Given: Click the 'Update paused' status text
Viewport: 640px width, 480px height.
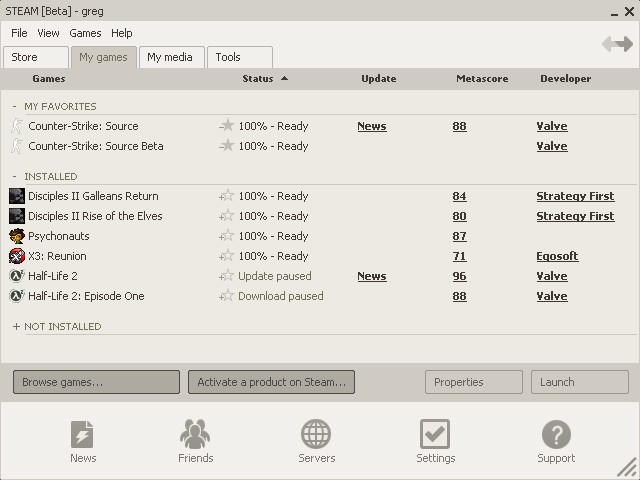Looking at the screenshot, I should [x=275, y=276].
